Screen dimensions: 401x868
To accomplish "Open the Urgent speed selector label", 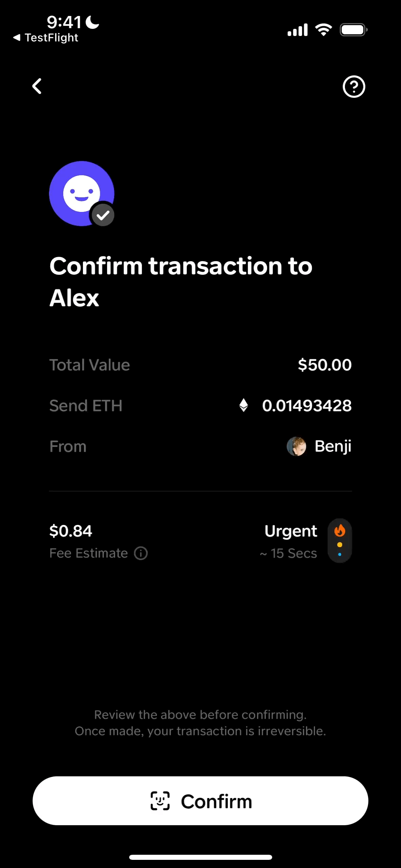I will point(291,531).
